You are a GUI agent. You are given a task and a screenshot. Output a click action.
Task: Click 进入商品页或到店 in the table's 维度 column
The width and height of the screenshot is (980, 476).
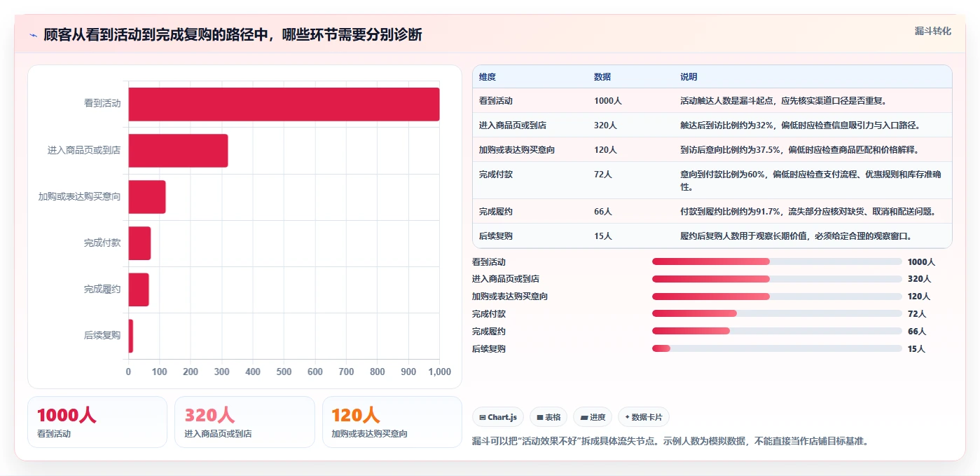513,125
